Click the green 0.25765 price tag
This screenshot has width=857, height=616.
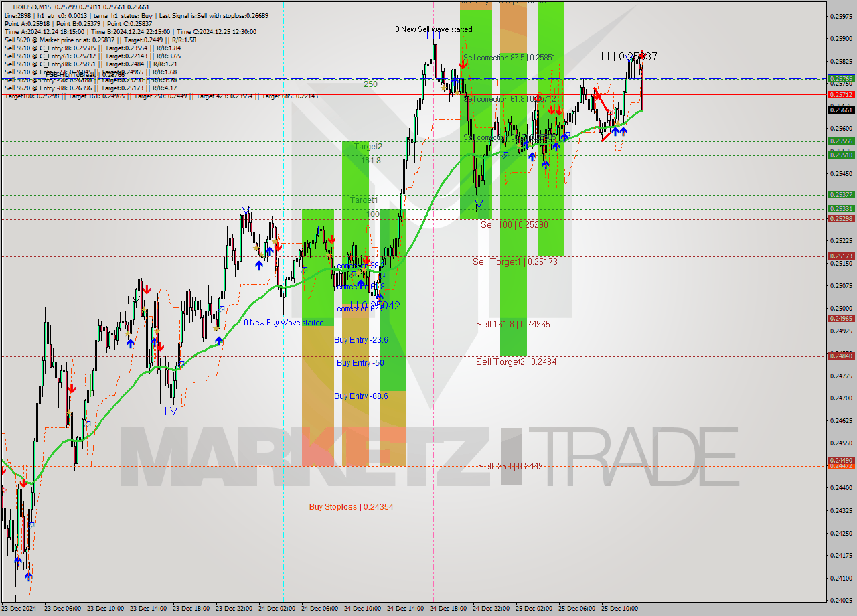coord(841,78)
